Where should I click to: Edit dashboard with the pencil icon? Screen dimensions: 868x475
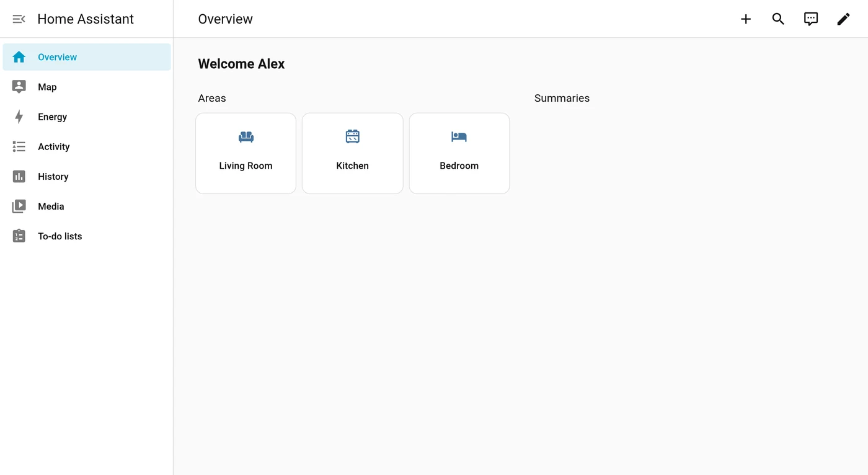click(843, 19)
